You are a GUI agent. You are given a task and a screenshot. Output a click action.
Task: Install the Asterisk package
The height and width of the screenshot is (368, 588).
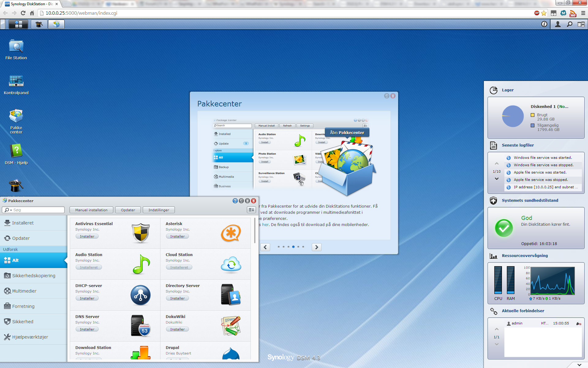(x=177, y=236)
